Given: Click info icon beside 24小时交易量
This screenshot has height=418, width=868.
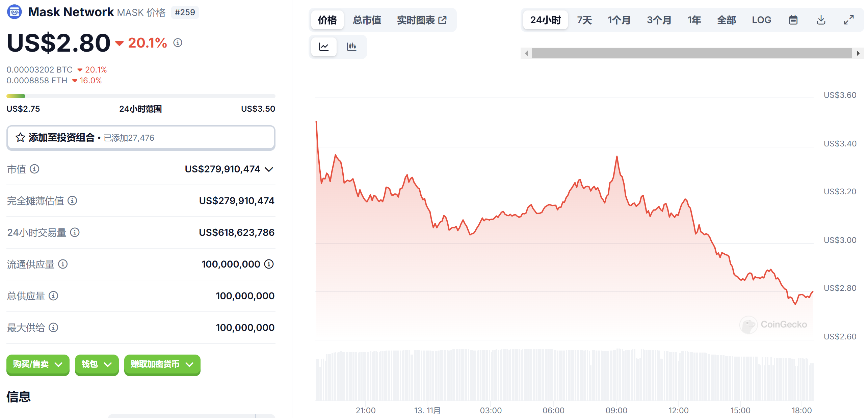Looking at the screenshot, I should click(x=75, y=232).
